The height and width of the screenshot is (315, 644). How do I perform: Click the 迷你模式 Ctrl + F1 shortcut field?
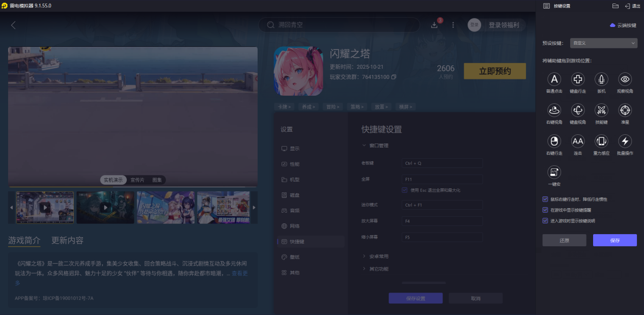(442, 205)
